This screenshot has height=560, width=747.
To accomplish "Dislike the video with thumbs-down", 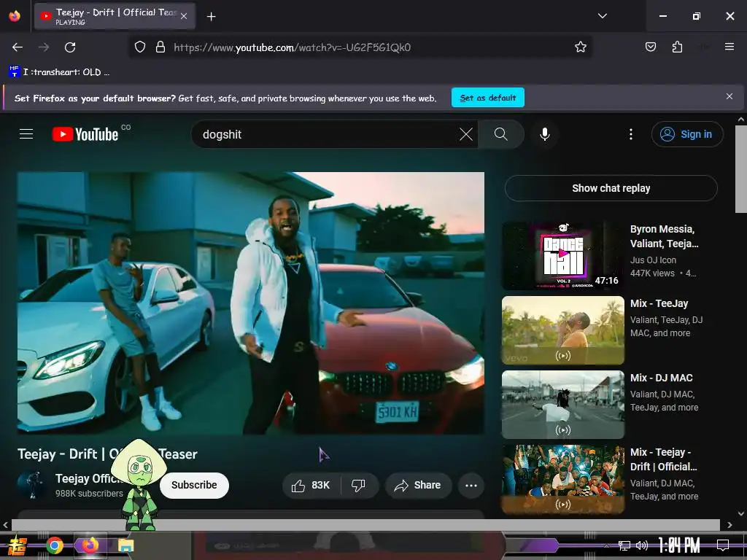I will [x=359, y=485].
